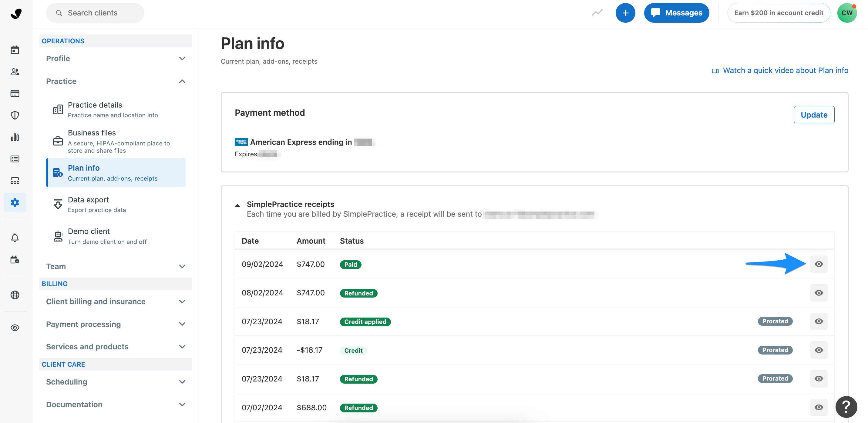Click the Status column header
This screenshot has width=868, height=423.
[x=352, y=241]
